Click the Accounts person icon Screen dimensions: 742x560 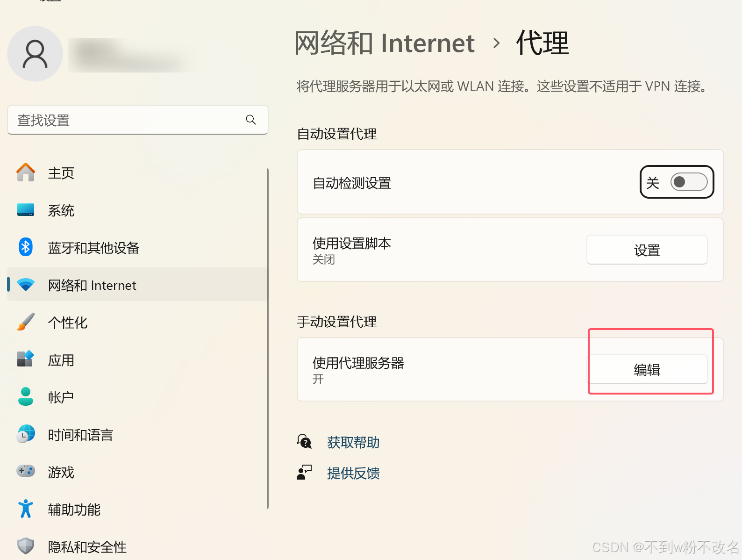click(x=26, y=396)
